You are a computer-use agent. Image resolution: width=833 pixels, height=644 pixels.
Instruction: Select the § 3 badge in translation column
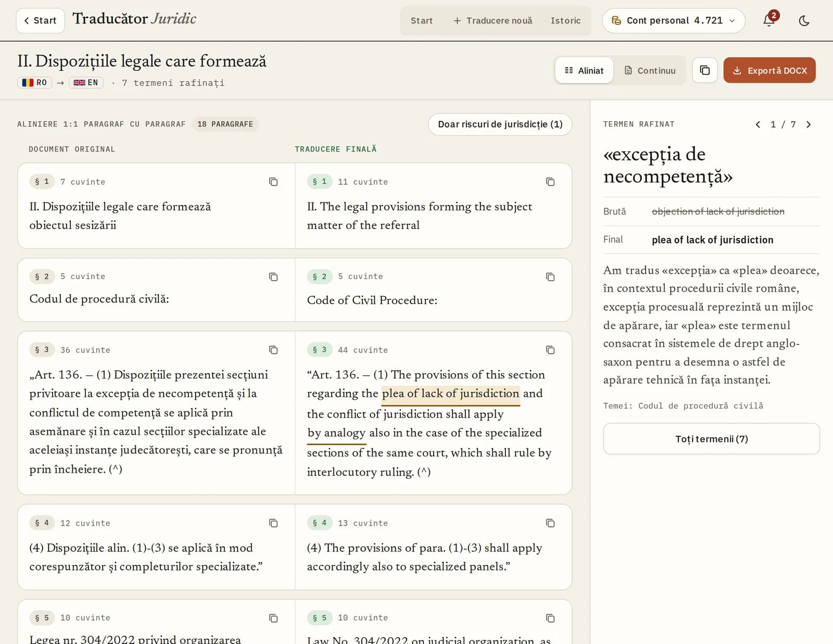tap(320, 349)
